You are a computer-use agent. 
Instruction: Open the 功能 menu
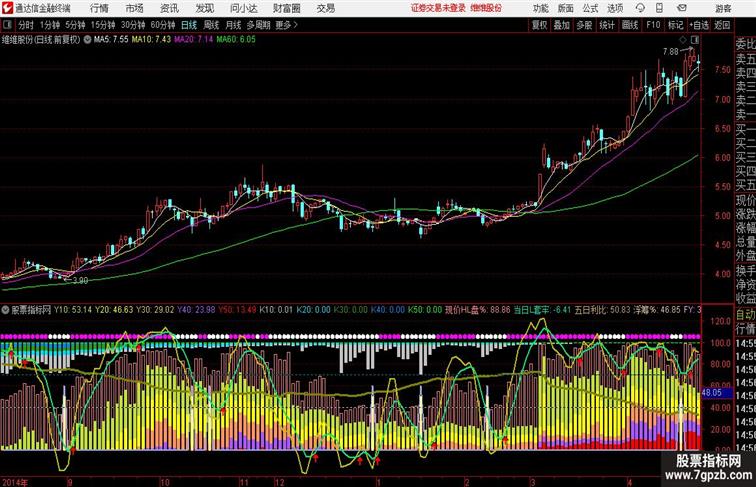pyautogui.click(x=540, y=8)
